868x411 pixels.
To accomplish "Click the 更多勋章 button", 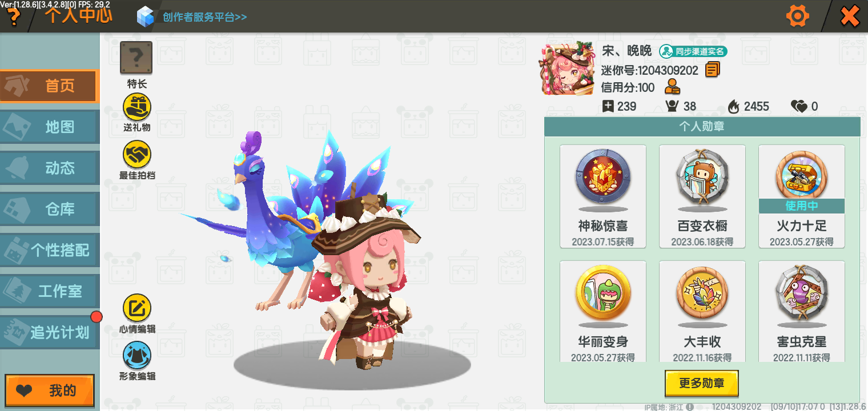I will (x=702, y=384).
